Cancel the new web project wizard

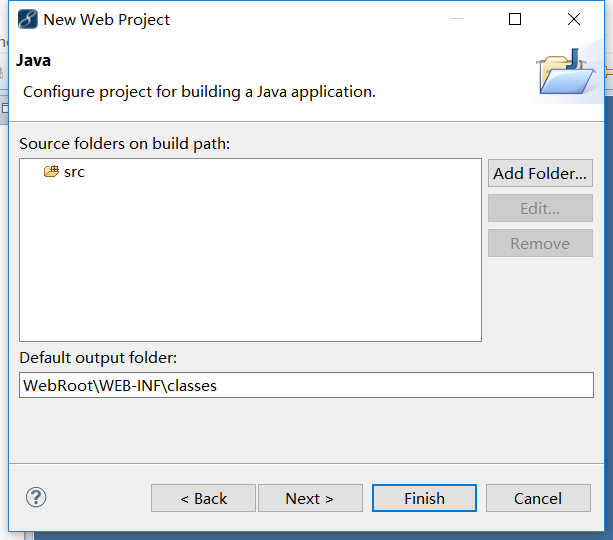coord(538,498)
